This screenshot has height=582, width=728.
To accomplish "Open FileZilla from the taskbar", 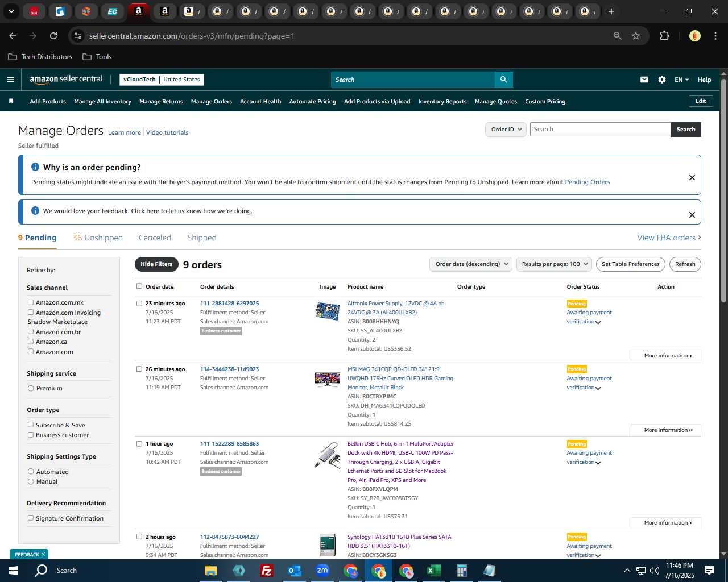I will pos(266,570).
